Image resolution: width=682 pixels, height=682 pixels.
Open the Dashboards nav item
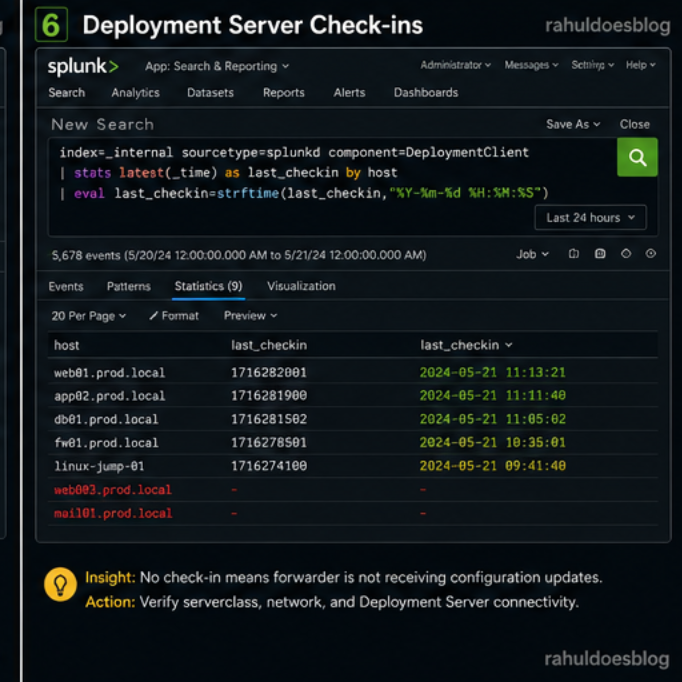(426, 93)
